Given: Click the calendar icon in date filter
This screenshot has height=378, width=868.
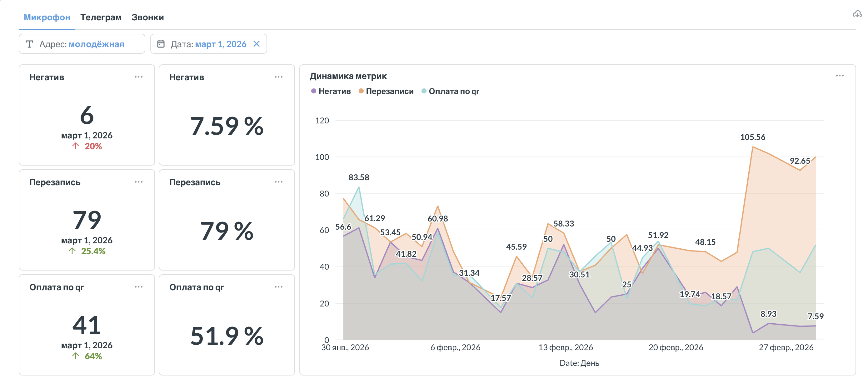Looking at the screenshot, I should [161, 44].
